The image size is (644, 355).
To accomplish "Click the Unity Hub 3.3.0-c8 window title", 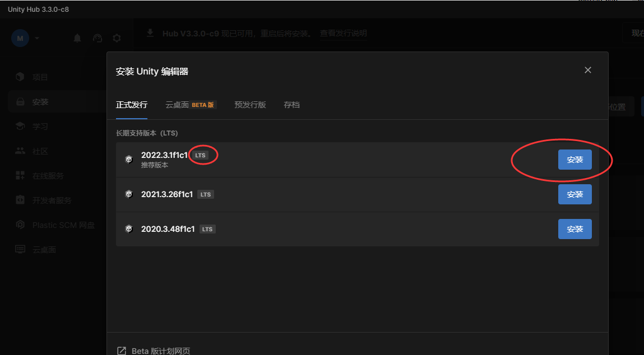I will click(x=38, y=10).
